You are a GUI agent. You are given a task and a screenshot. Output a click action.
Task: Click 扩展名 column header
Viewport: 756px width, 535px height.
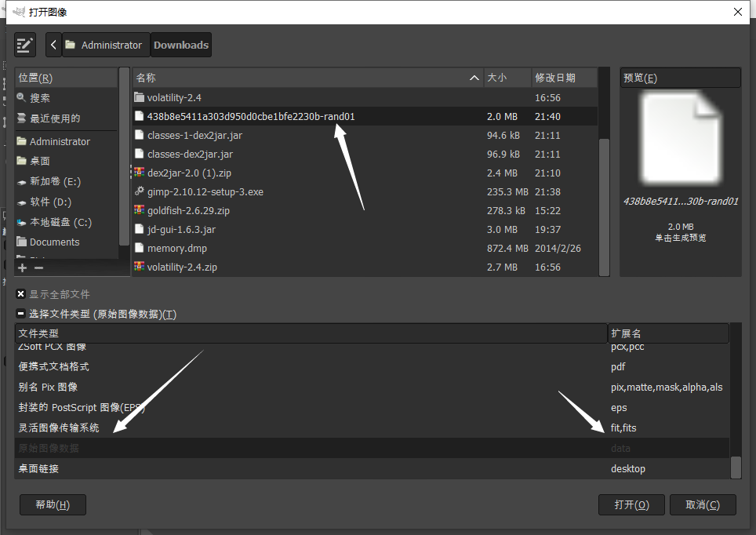click(668, 333)
